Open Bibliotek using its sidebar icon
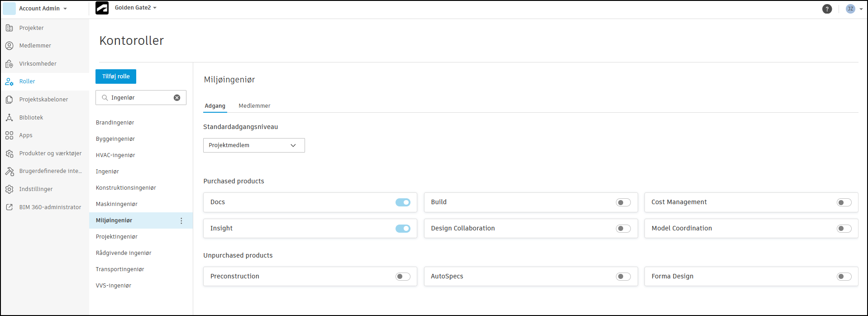868x316 pixels. (x=9, y=118)
